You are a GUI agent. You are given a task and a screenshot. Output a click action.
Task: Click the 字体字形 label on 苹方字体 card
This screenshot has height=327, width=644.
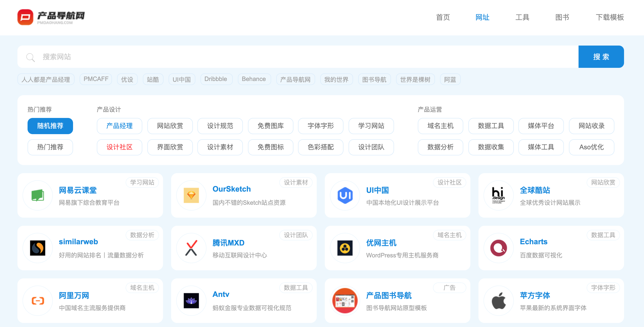point(603,288)
